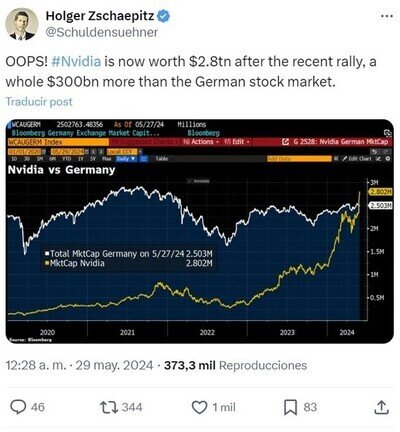400x432 pixels.
Task: Open the 29 may. 2024 timestamp
Action: (x=114, y=365)
